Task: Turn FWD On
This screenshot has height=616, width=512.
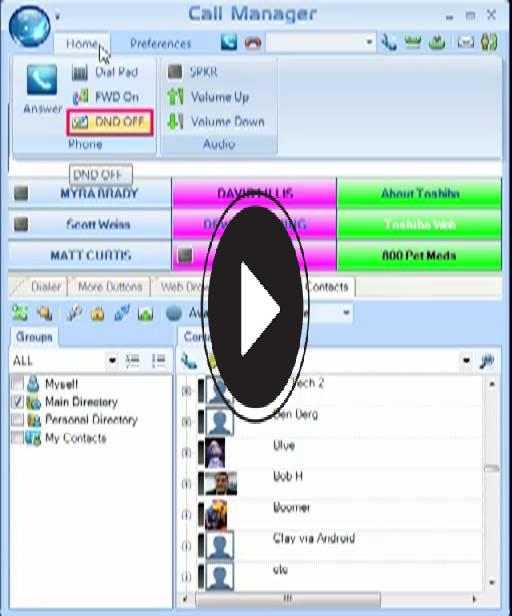Action: [x=107, y=97]
